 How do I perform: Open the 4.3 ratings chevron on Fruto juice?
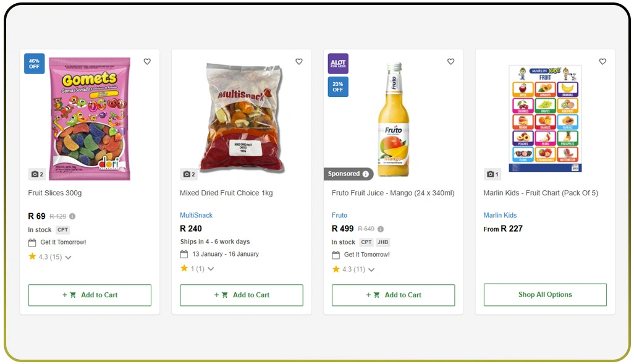[x=371, y=269]
